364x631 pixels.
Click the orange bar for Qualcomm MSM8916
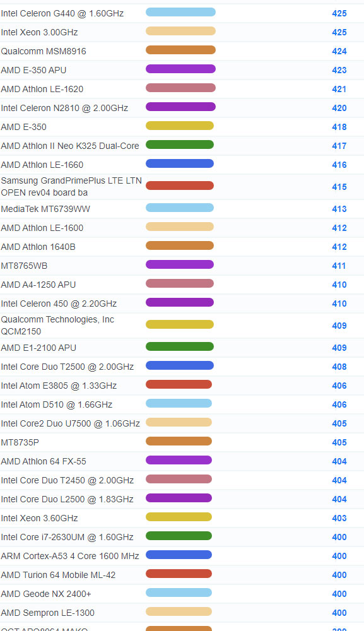click(x=180, y=50)
